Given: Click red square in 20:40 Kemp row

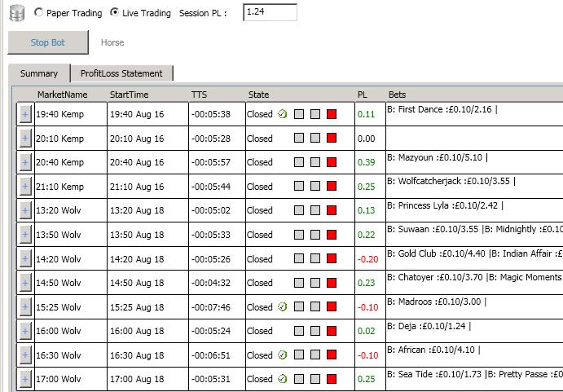Looking at the screenshot, I should (332, 162).
